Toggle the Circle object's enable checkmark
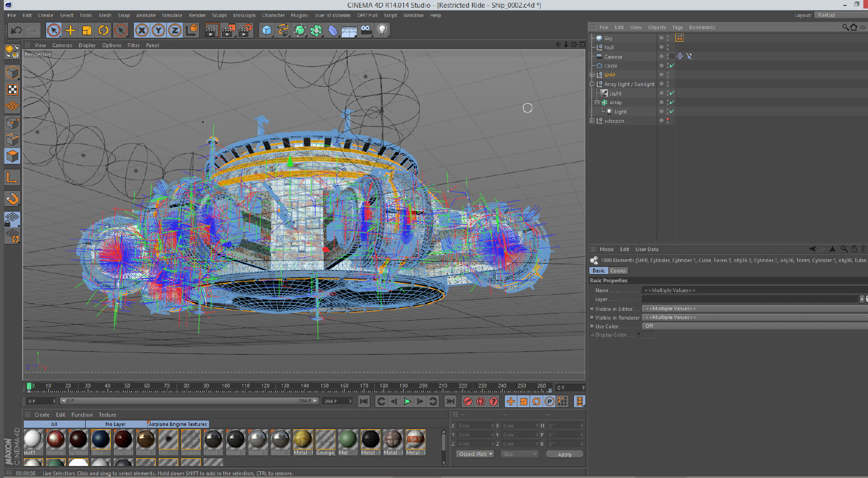The width and height of the screenshot is (868, 478). point(672,66)
